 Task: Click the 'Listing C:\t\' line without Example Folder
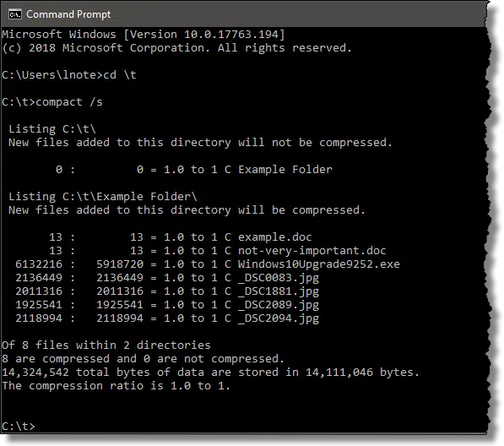tap(52, 129)
